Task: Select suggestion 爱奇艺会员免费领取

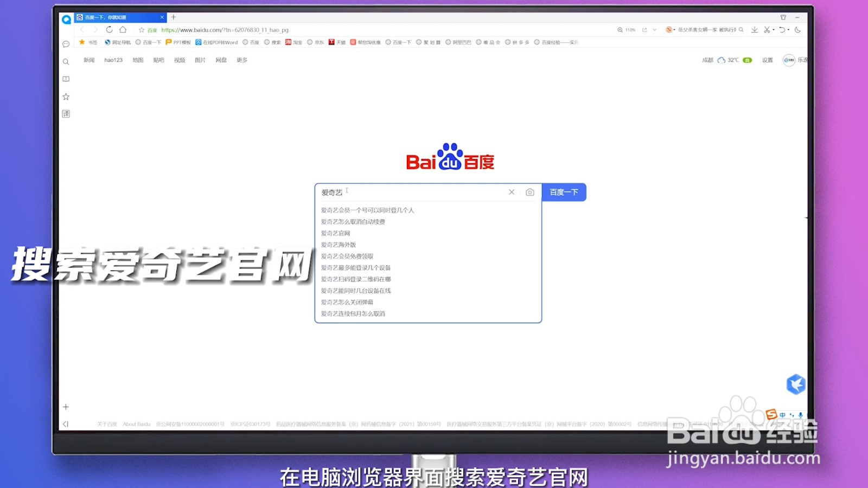Action: point(347,256)
